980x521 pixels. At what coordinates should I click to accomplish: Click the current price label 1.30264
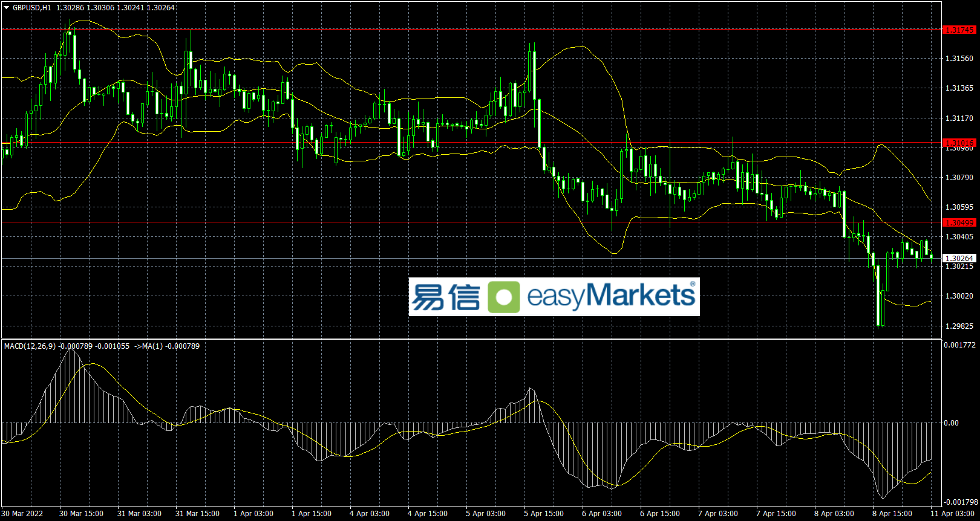(x=959, y=259)
